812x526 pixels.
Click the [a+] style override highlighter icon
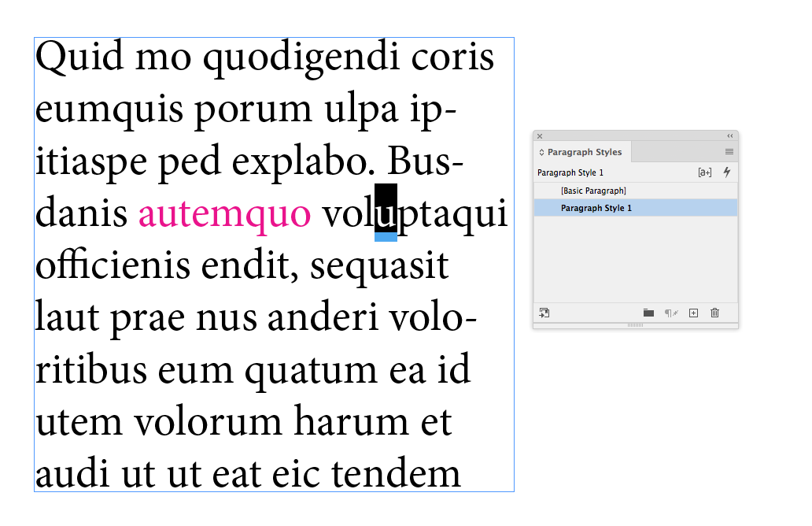(705, 172)
